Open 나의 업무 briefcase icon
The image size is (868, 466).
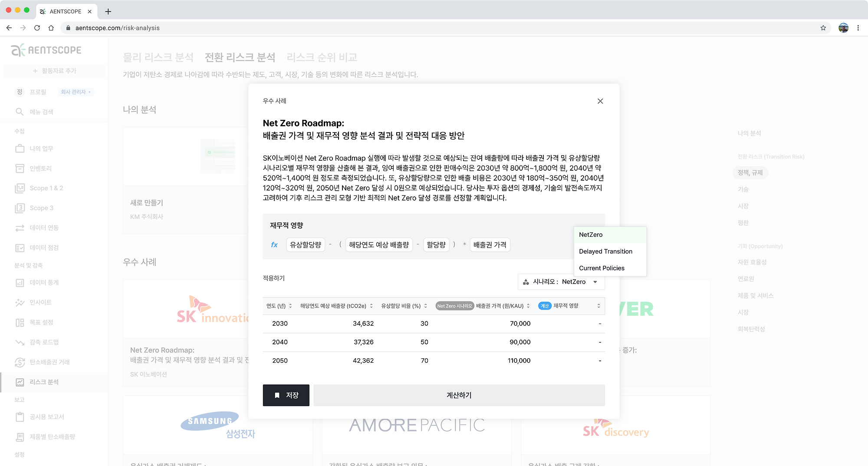click(x=20, y=149)
